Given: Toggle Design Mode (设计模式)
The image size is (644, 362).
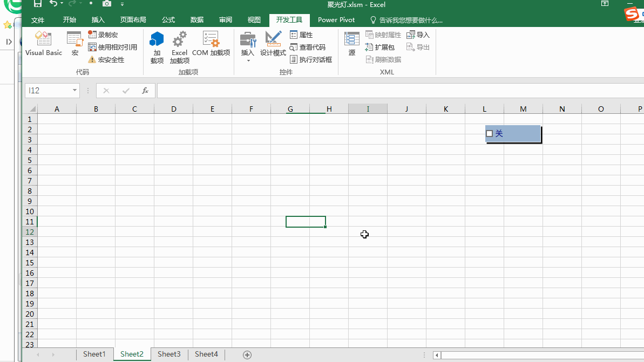Looking at the screenshot, I should click(x=273, y=44).
